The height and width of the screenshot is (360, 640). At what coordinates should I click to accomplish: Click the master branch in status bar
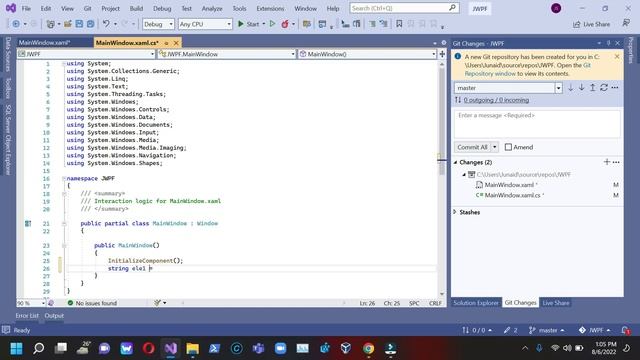pyautogui.click(x=547, y=330)
